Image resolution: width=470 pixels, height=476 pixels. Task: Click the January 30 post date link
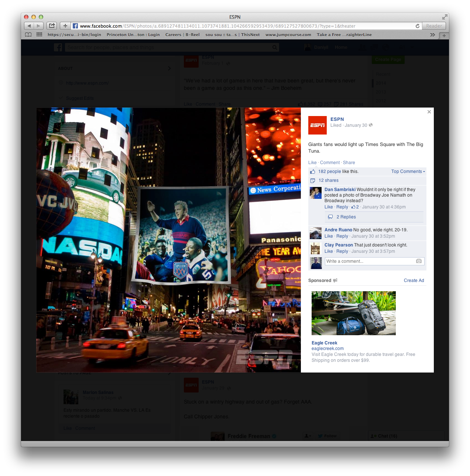coord(356,125)
